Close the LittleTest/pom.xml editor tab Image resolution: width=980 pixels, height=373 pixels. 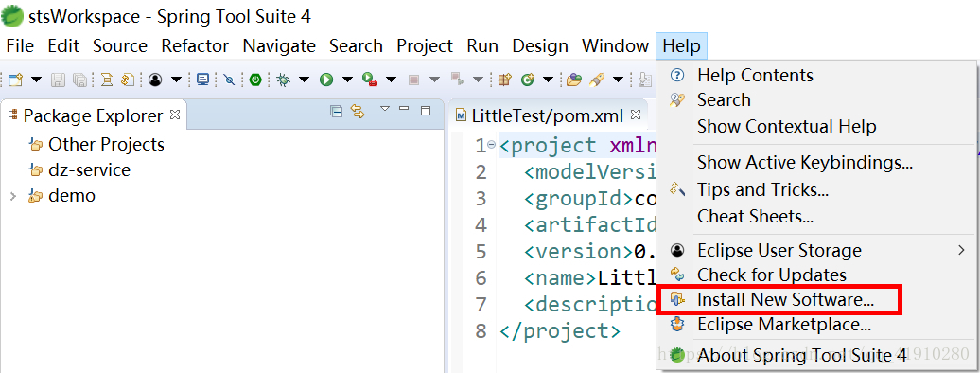636,115
